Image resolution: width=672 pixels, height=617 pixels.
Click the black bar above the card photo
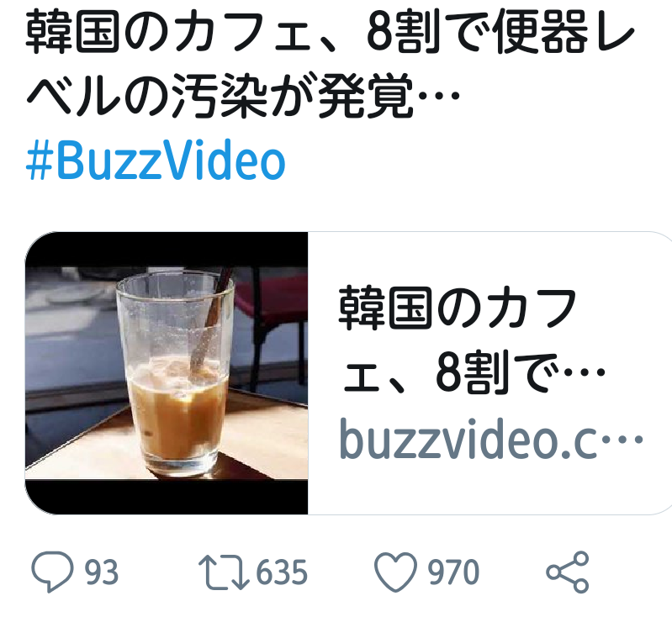[x=167, y=250]
